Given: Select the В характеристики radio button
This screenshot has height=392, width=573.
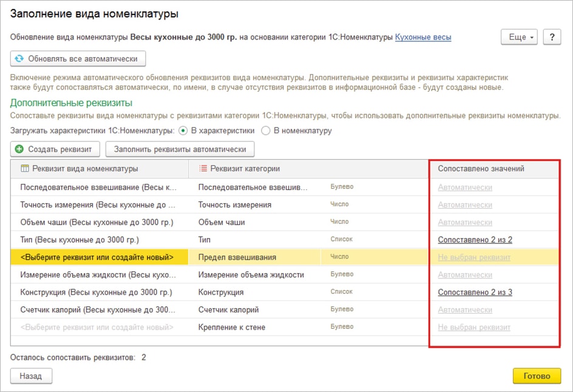Looking at the screenshot, I should [x=183, y=130].
